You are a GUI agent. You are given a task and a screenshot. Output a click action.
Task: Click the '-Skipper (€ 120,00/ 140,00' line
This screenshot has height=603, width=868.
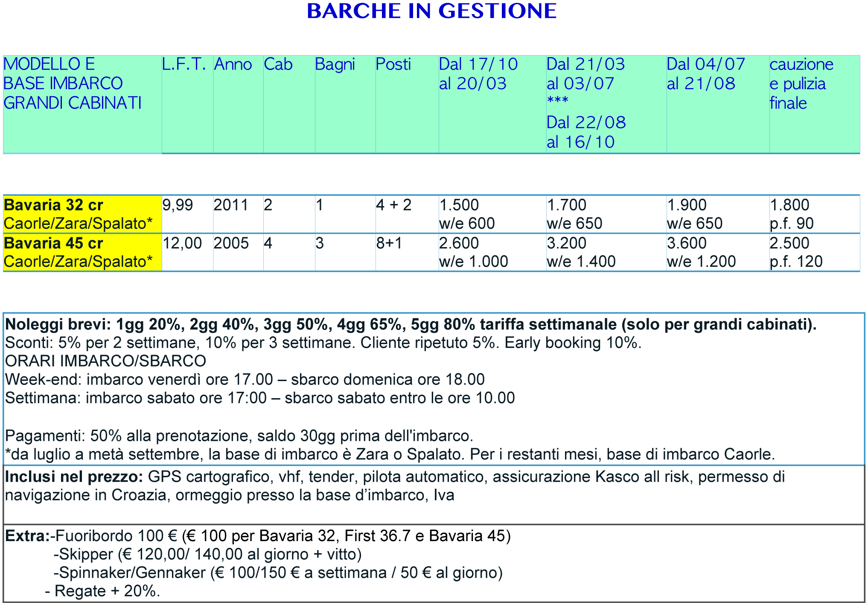(x=207, y=554)
